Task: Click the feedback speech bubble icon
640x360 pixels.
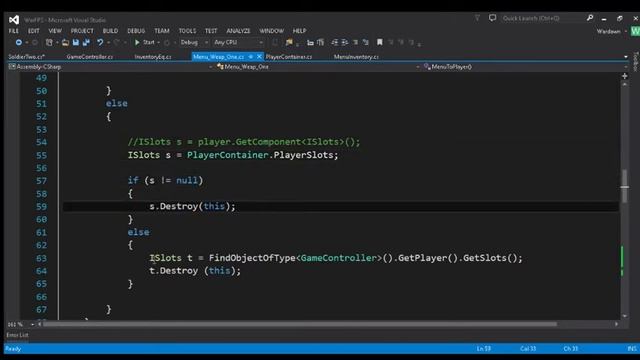Action: pos(493,18)
